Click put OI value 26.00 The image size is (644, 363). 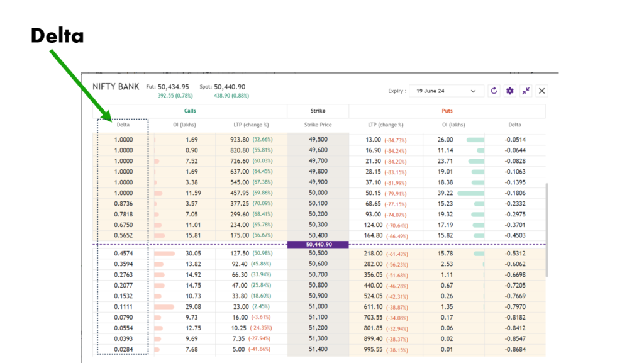tap(445, 140)
